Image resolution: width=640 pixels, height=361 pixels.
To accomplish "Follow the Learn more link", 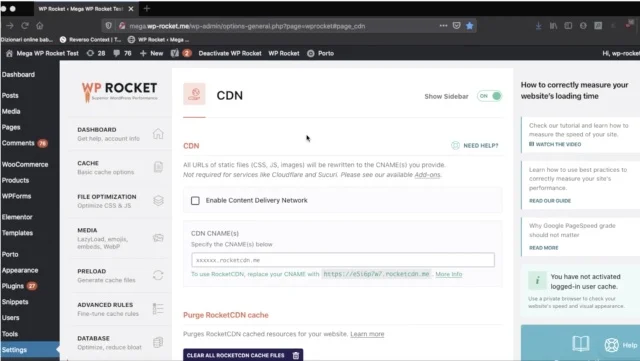I will point(367,334).
